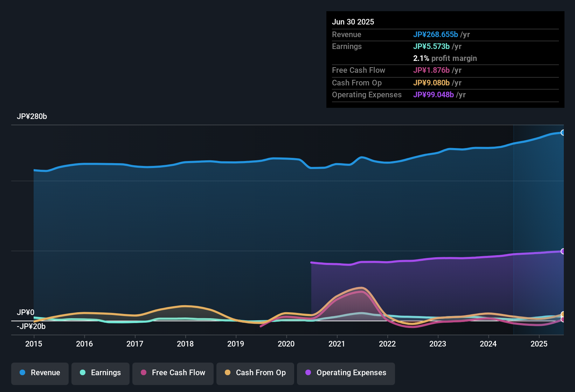Hide the Earnings series via its legend
Image resolution: width=575 pixels, height=392 pixels.
(x=100, y=373)
